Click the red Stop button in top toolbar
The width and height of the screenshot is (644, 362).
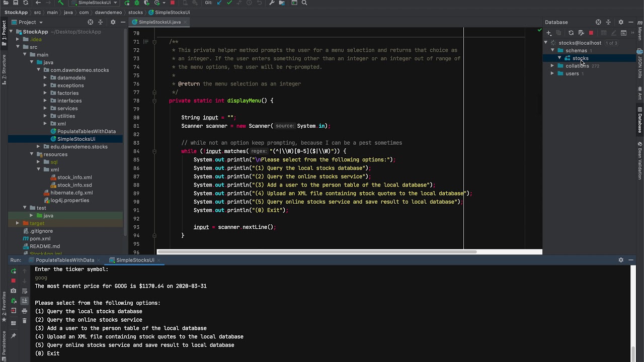[x=172, y=3]
